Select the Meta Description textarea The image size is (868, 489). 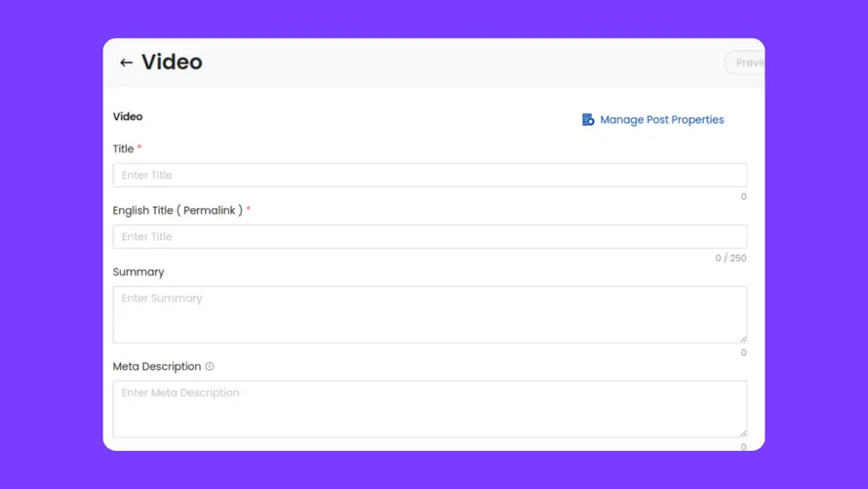[x=429, y=409]
